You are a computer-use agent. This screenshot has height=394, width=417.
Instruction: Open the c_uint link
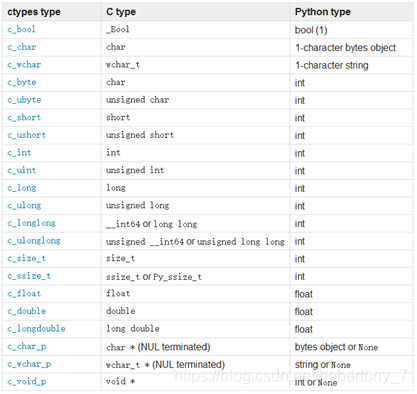coord(22,170)
